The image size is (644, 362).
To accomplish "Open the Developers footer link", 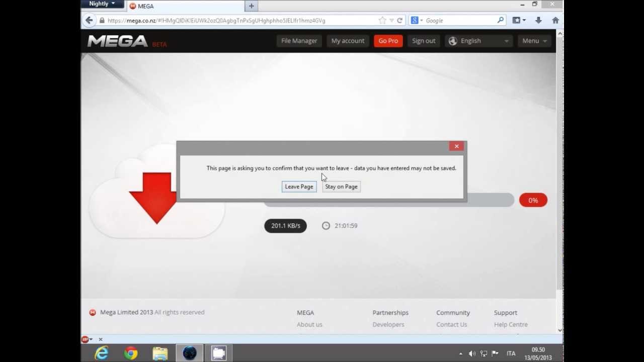I will point(388,324).
